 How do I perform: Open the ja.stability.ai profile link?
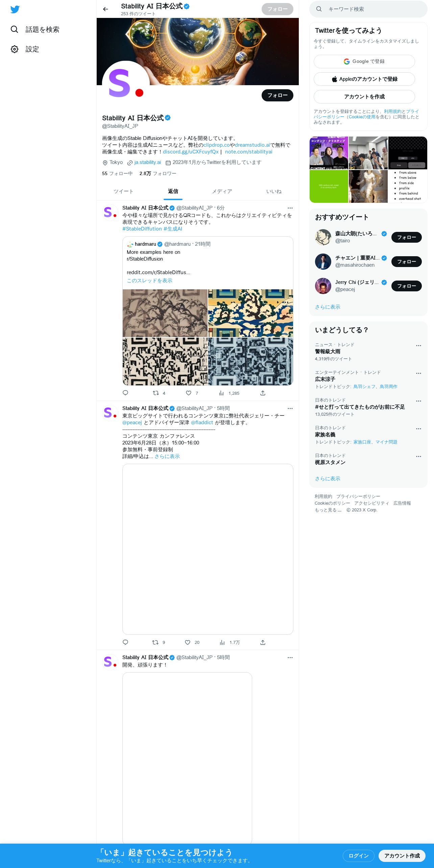148,162
